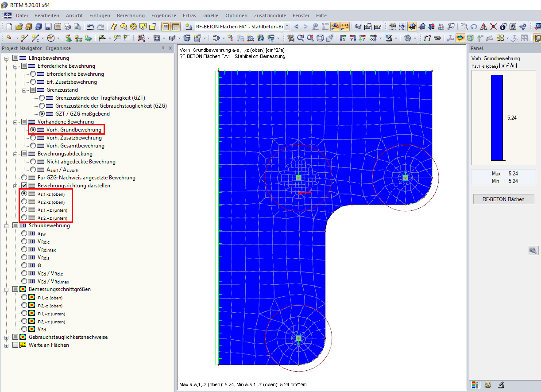The height and width of the screenshot is (392, 541).
Task: Select Erforderliche Bewehrung radio button
Action: tap(33, 74)
